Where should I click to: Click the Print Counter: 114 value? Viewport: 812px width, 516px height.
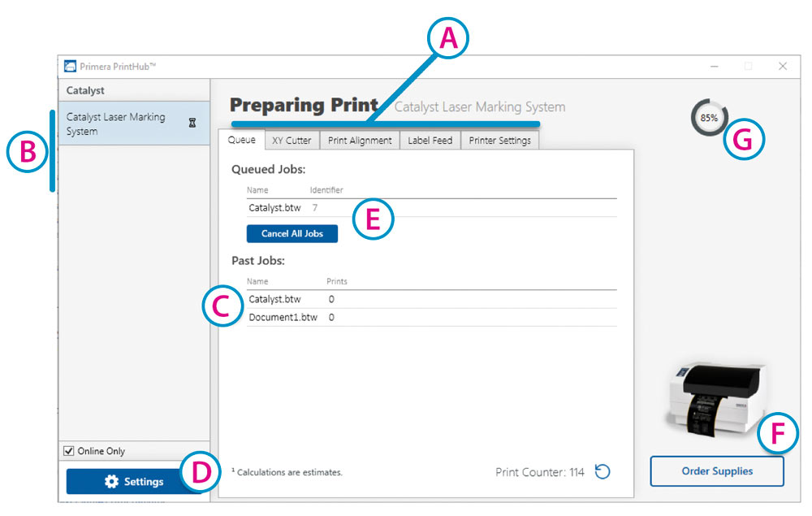pyautogui.click(x=540, y=472)
